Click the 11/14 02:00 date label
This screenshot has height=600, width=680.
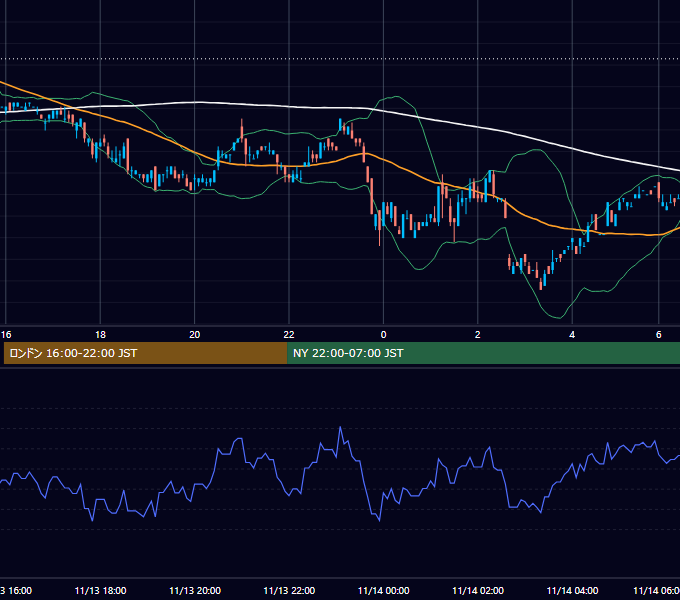[478, 591]
